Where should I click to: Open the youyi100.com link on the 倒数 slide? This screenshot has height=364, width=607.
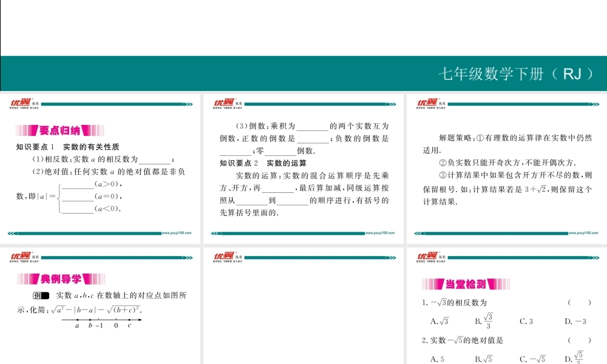pos(380,232)
